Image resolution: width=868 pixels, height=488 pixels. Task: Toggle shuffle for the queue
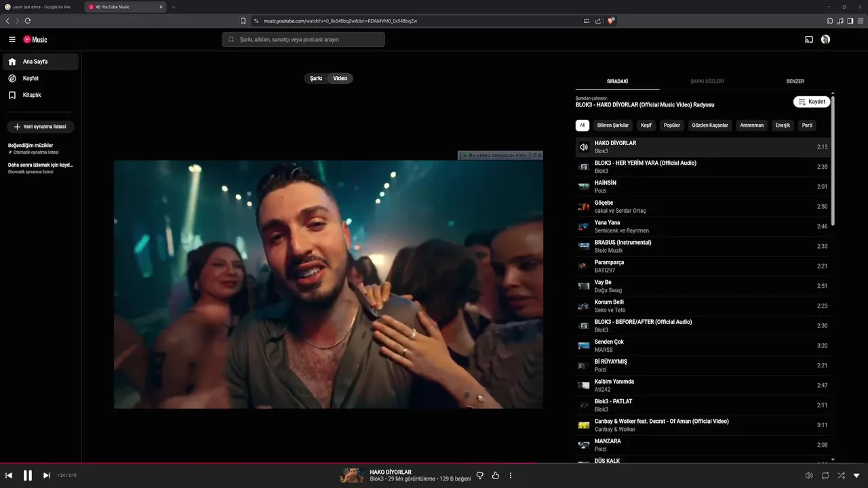click(842, 476)
